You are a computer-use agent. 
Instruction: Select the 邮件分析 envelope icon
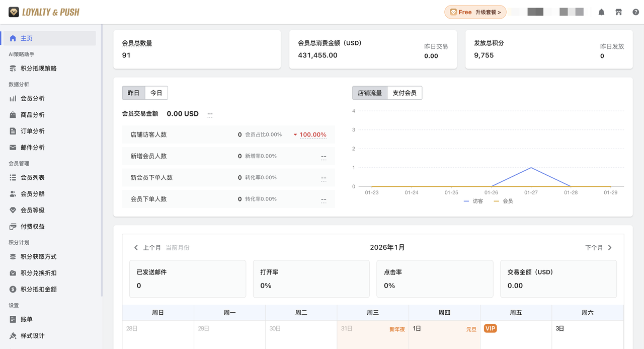(x=13, y=147)
